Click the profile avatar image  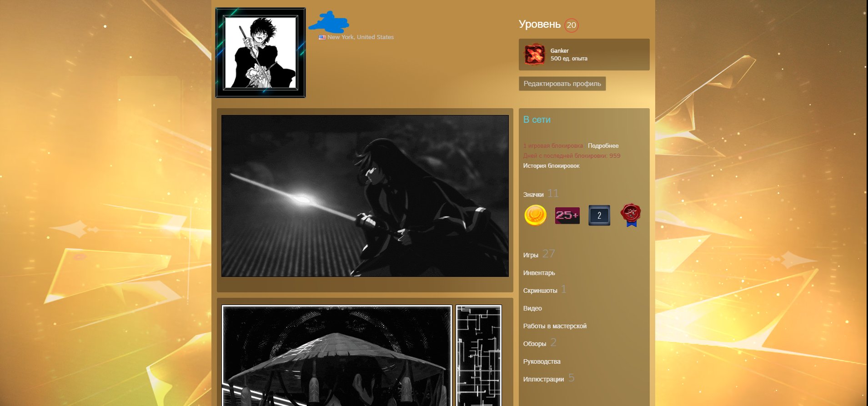(261, 53)
